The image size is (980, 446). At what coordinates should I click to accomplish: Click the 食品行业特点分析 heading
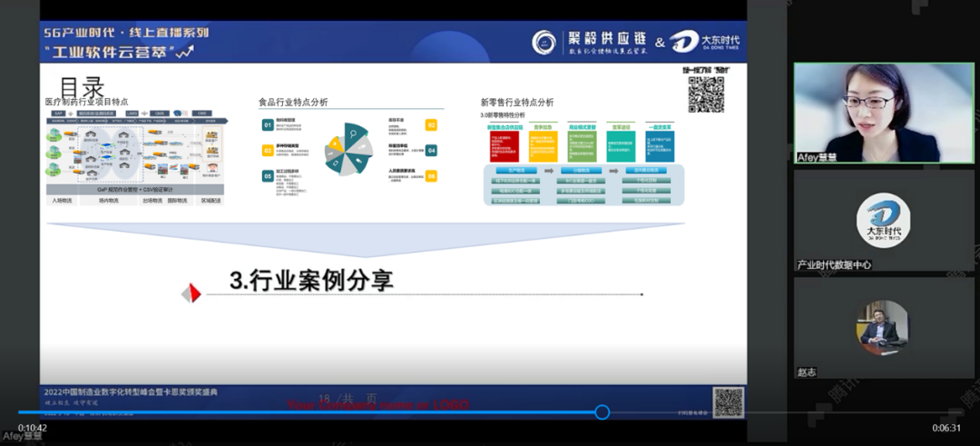point(293,102)
